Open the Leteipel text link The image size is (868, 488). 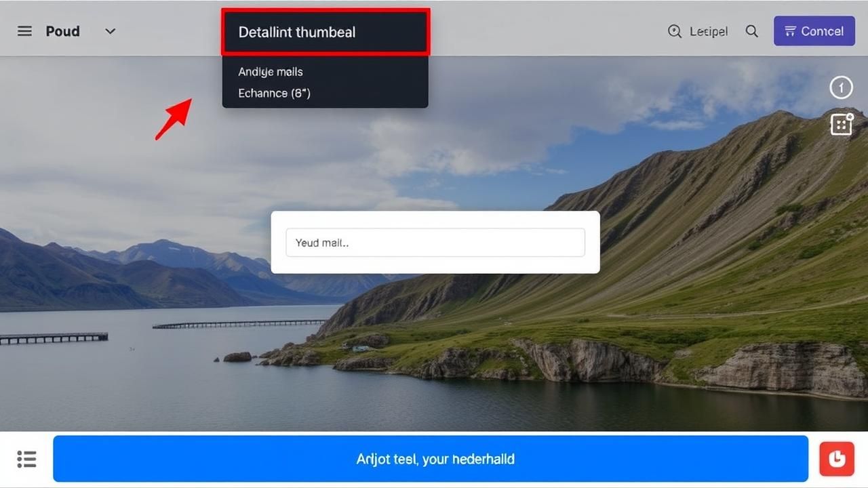click(x=708, y=31)
